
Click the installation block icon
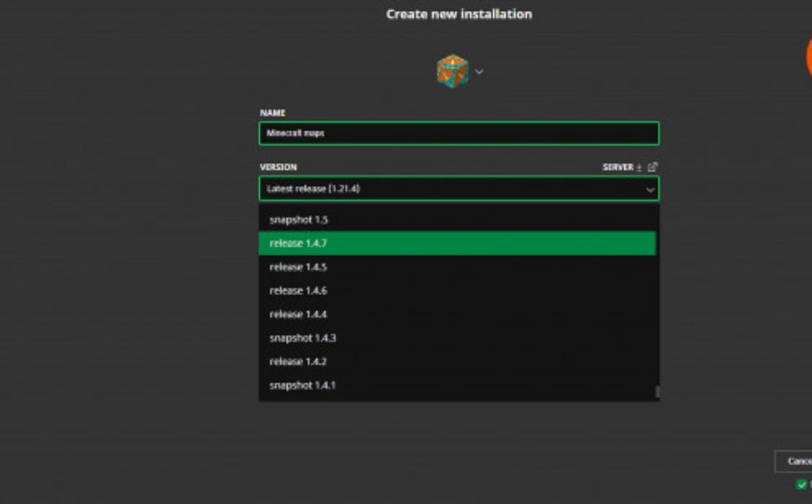(x=452, y=71)
